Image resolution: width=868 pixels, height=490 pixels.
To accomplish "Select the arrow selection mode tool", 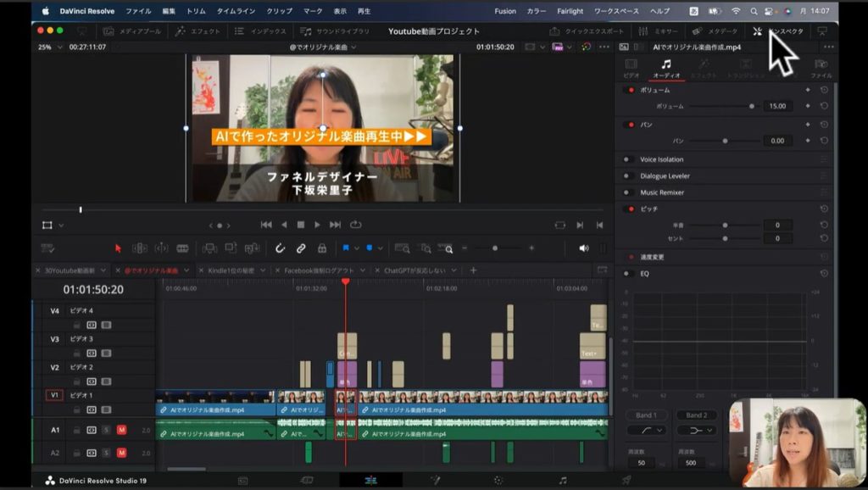I will coord(118,248).
